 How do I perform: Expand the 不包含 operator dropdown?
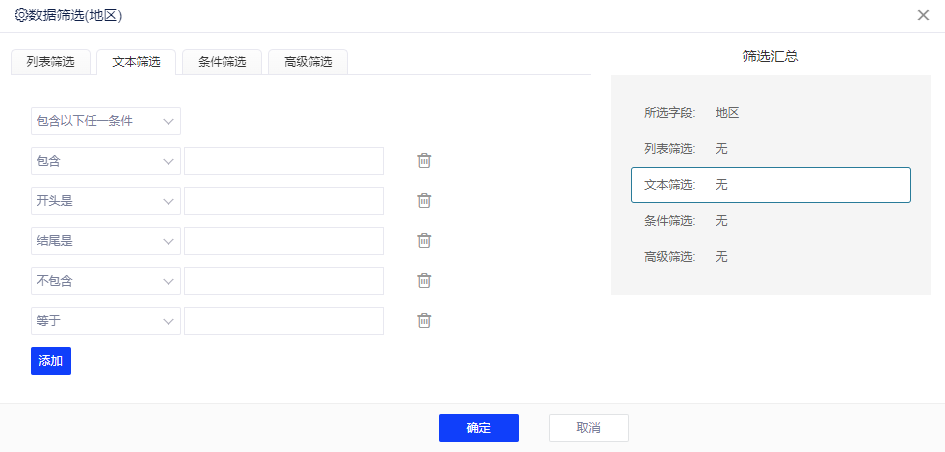coord(105,281)
